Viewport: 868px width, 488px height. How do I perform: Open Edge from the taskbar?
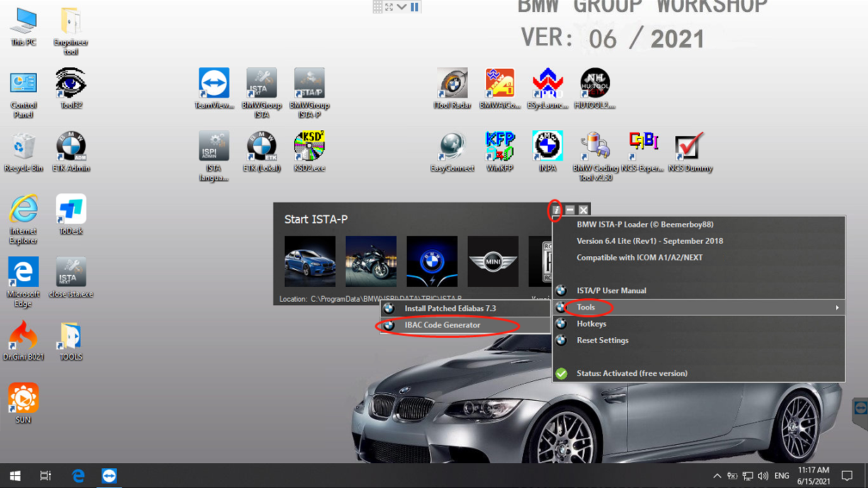point(78,476)
